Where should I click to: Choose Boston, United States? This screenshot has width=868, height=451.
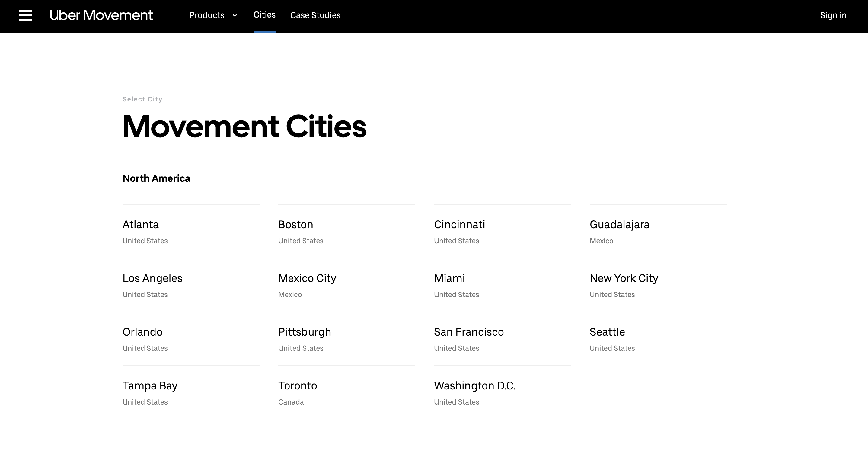(295, 225)
